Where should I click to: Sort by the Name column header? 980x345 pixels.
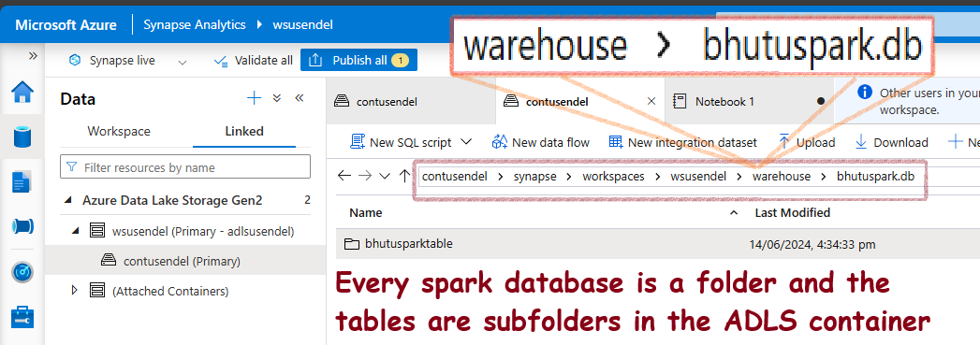coord(365,213)
